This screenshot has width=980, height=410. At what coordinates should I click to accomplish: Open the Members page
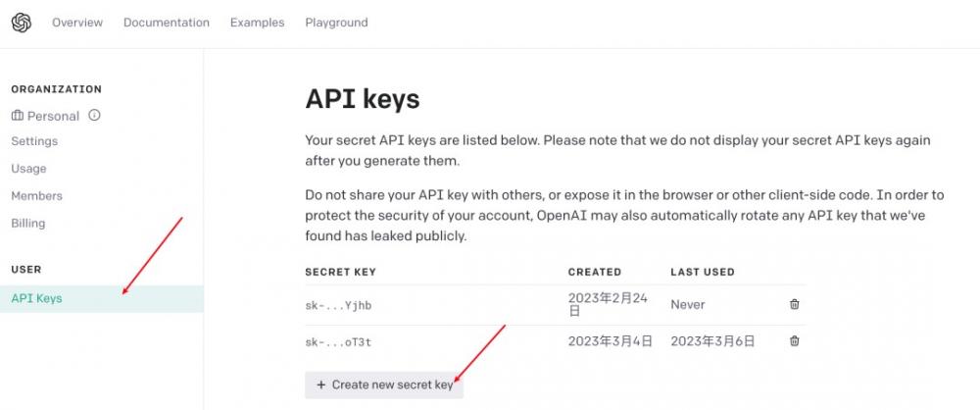(x=36, y=196)
